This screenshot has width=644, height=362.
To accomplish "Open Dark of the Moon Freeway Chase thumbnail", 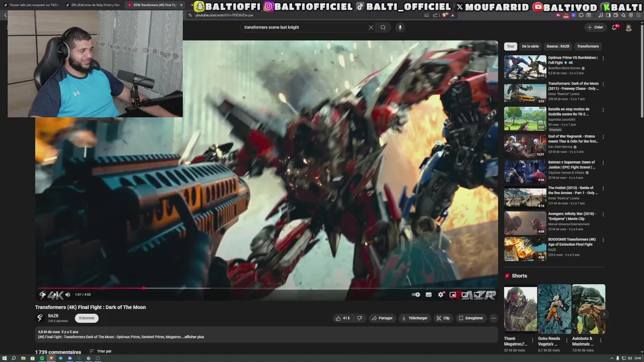I will click(525, 93).
